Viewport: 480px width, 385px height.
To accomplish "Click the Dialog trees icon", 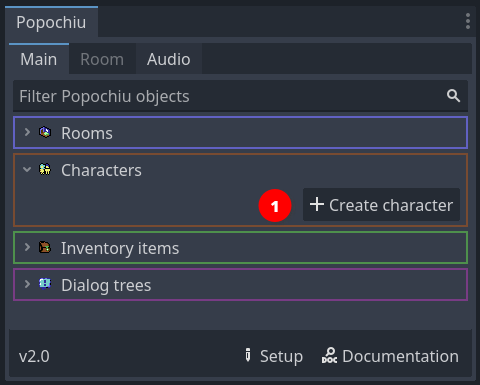I will click(45, 284).
